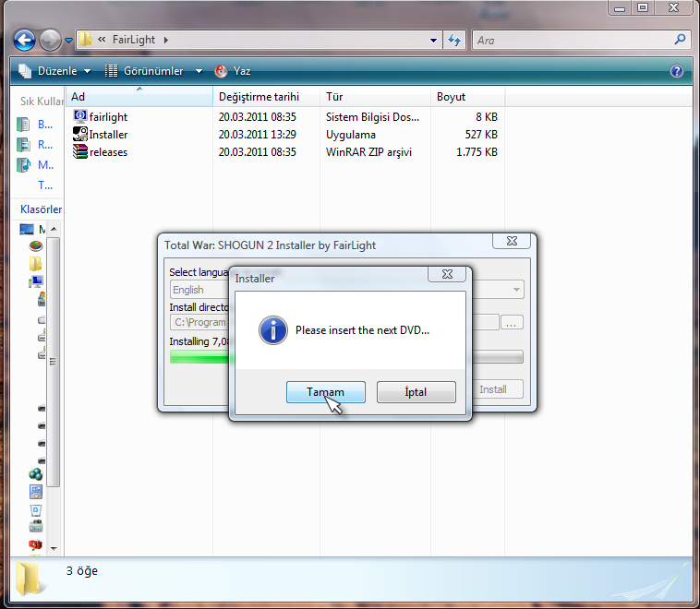Open the blue Help question mark icon
Image resolution: width=700 pixels, height=609 pixels.
point(676,71)
